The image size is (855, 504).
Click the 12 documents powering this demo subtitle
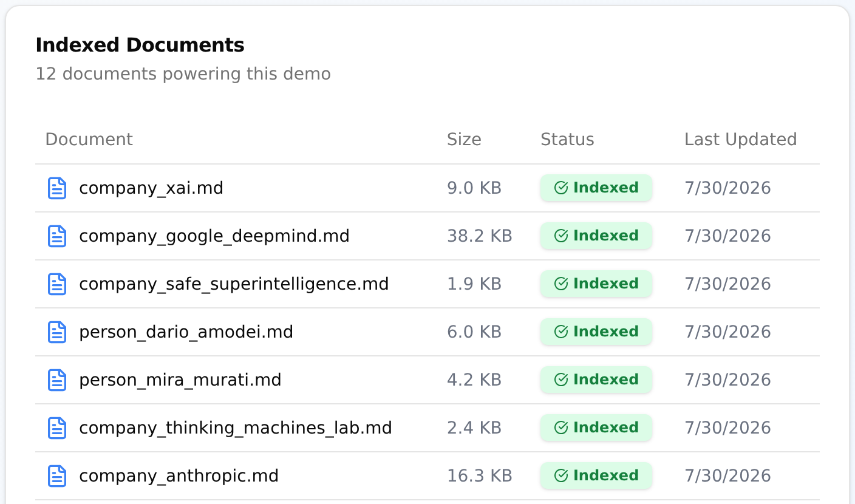coord(183,74)
